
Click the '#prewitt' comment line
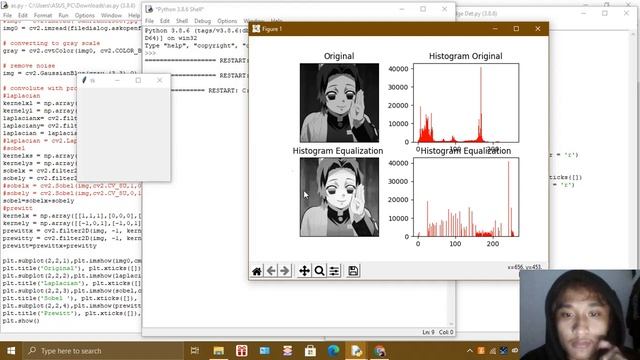pyautogui.click(x=18, y=208)
